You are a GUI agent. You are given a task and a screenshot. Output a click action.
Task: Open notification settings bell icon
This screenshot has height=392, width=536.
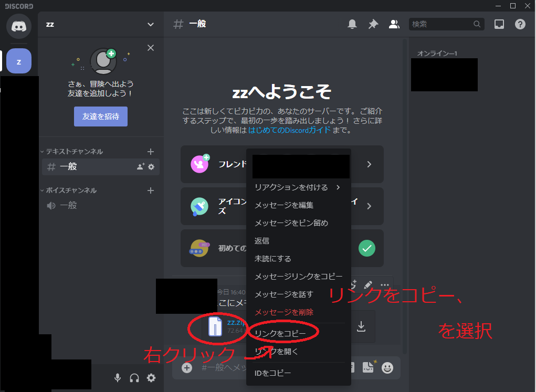click(x=352, y=24)
